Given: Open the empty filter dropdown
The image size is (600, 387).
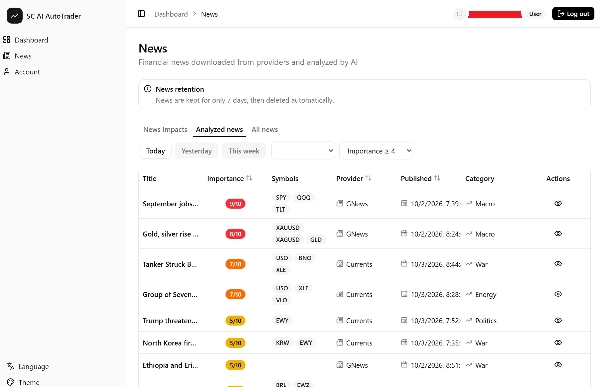Looking at the screenshot, I should click(x=303, y=151).
